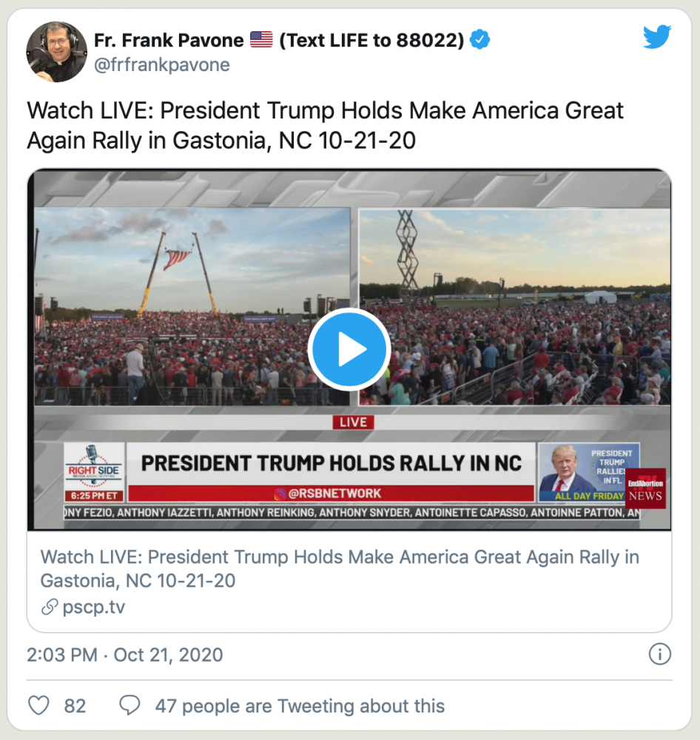Open Fr. Frank Pavone's profile picture
700x740 pixels.
pos(56,51)
